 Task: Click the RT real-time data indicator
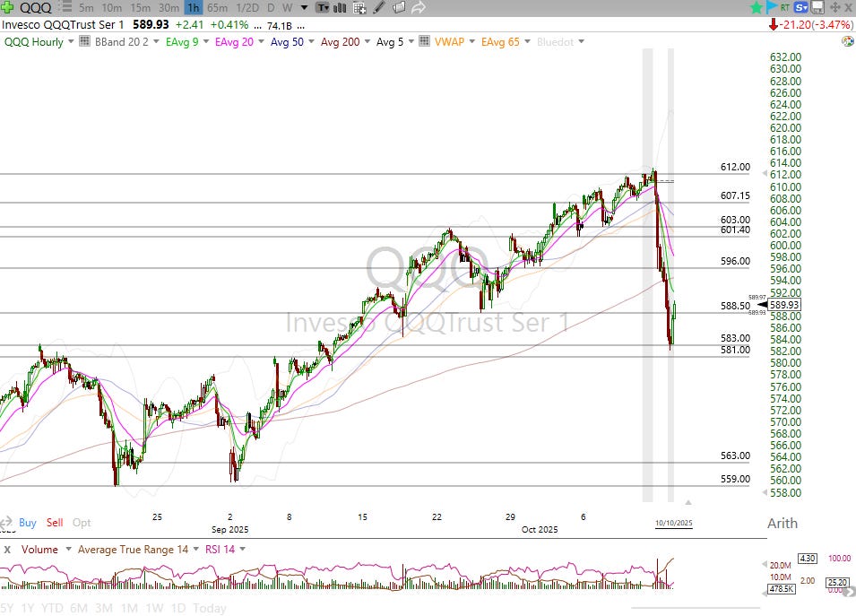click(785, 8)
